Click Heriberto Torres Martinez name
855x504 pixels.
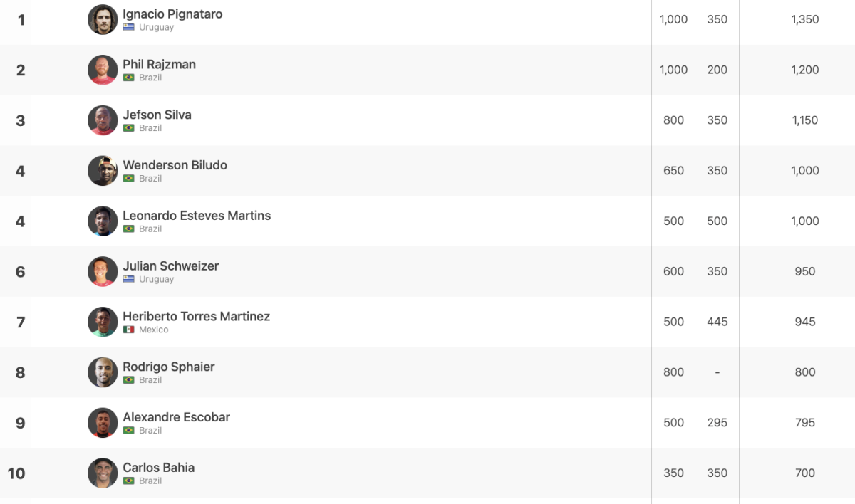click(x=197, y=317)
